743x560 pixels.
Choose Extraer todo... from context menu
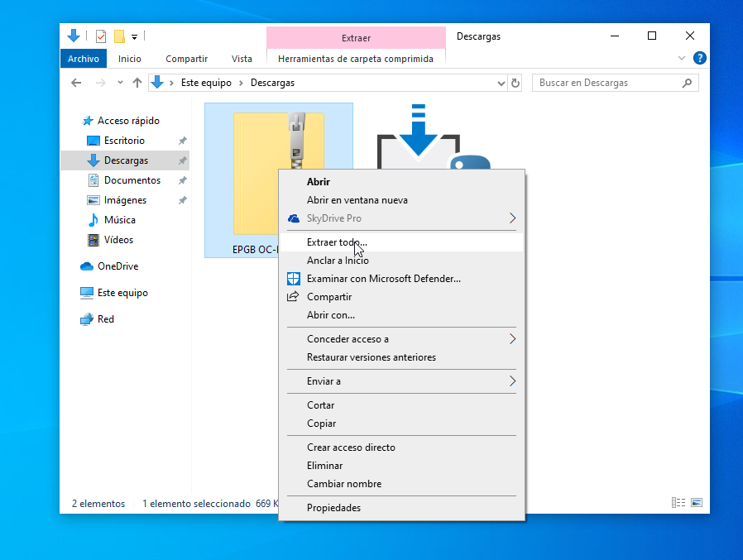tap(336, 242)
